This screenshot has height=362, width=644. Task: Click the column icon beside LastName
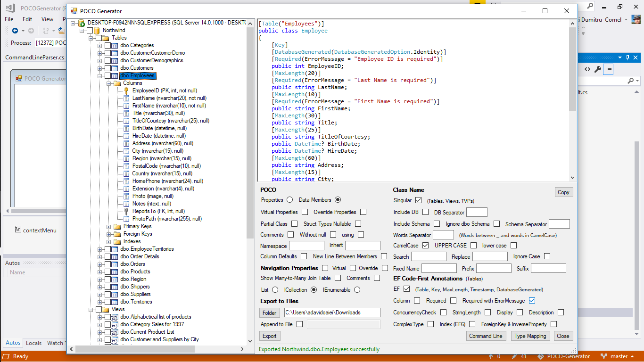(126, 98)
